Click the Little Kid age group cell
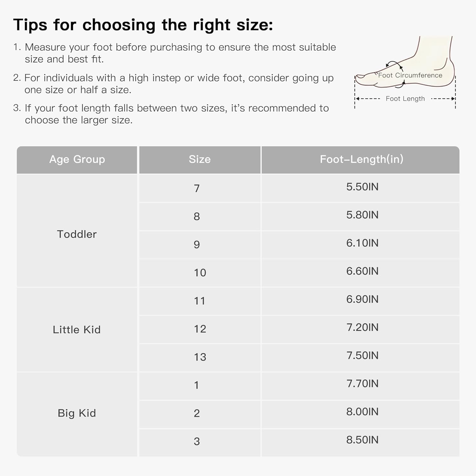The image size is (476, 476). (x=77, y=330)
